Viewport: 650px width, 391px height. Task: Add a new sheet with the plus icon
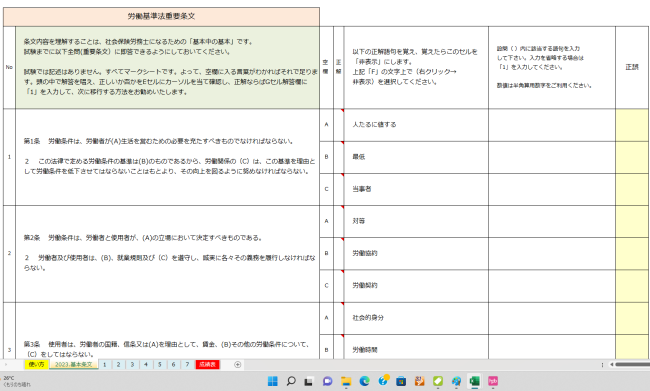point(238,364)
